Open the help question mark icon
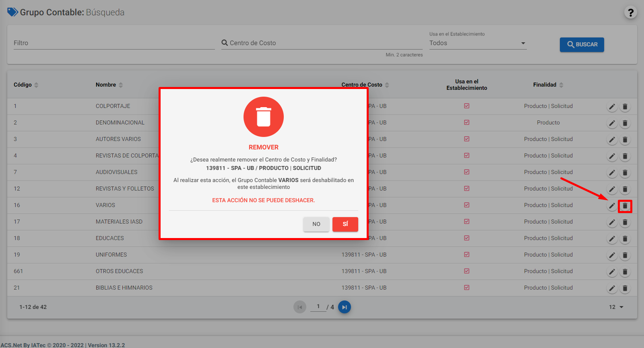 [630, 12]
